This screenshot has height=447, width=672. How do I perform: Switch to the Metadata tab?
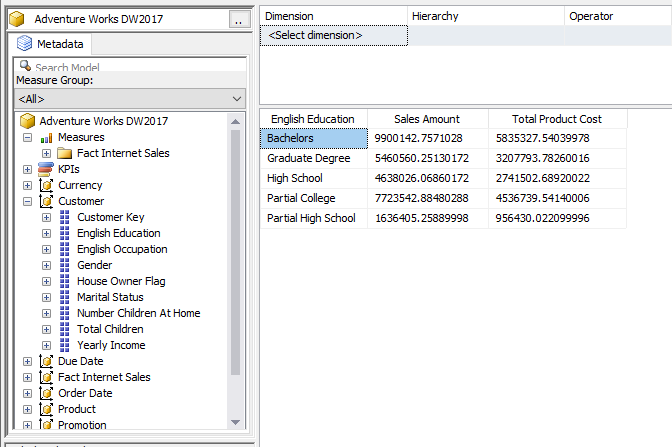(50, 44)
